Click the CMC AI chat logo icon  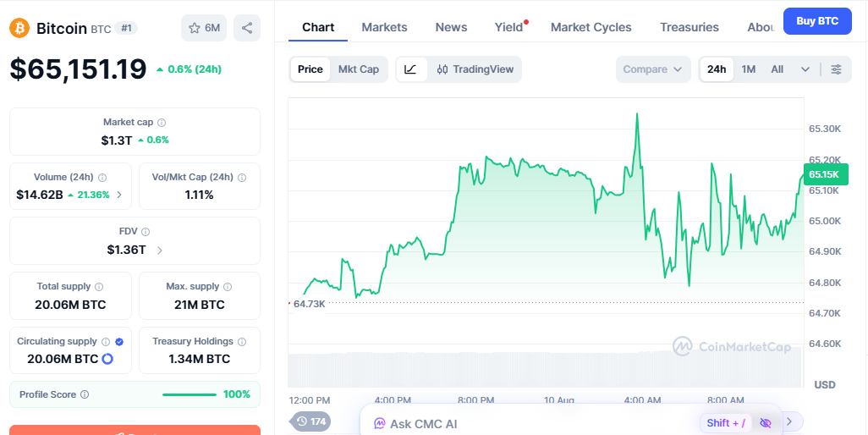(x=380, y=424)
